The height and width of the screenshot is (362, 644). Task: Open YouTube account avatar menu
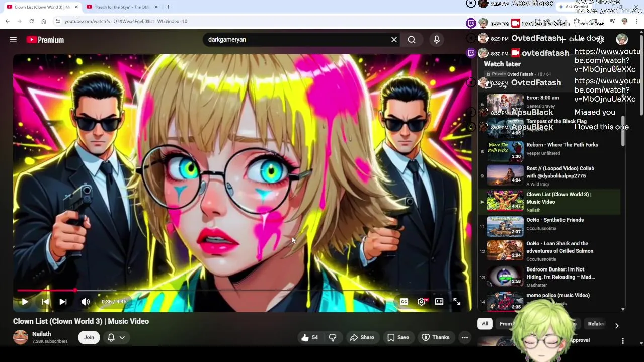point(622,40)
